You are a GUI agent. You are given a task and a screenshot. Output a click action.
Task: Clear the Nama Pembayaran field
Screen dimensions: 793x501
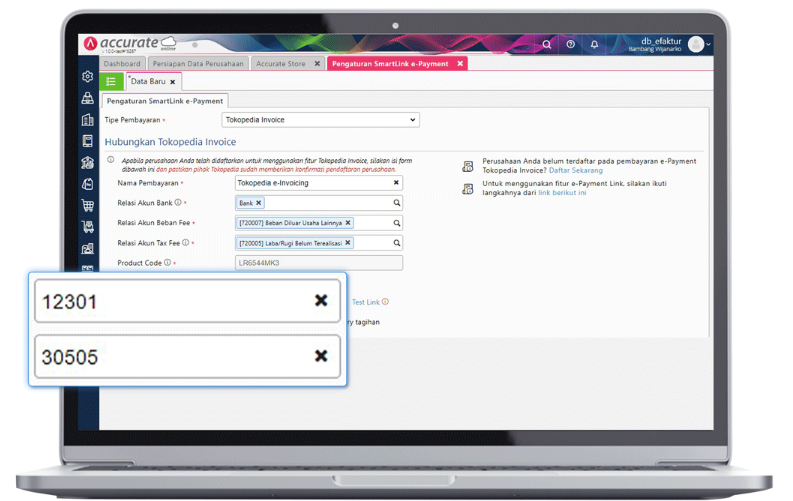click(396, 183)
